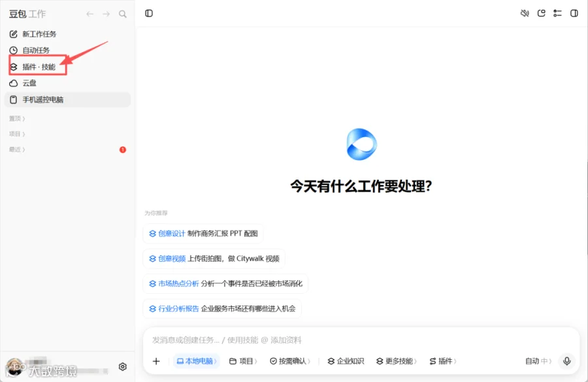Expand the 最近 section
Screen dimensions: 588x382
click(17, 150)
